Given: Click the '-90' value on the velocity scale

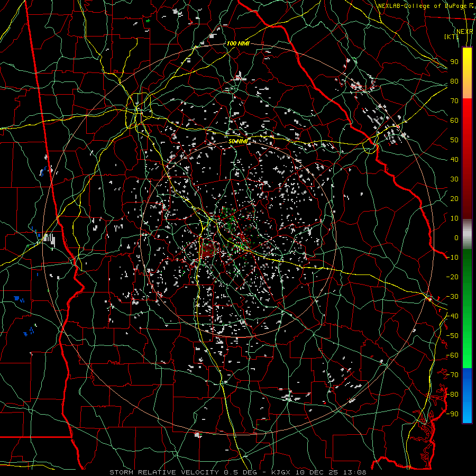Looking at the screenshot, I should click(x=452, y=414).
